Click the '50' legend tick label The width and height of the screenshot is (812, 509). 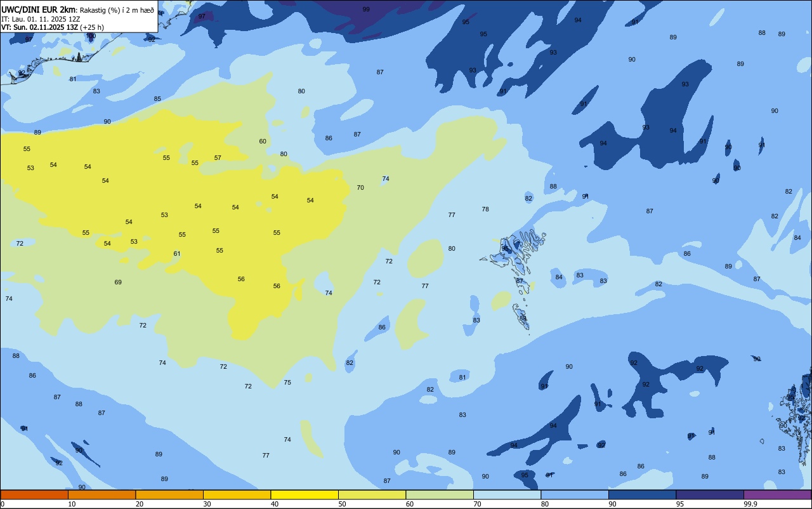342,504
